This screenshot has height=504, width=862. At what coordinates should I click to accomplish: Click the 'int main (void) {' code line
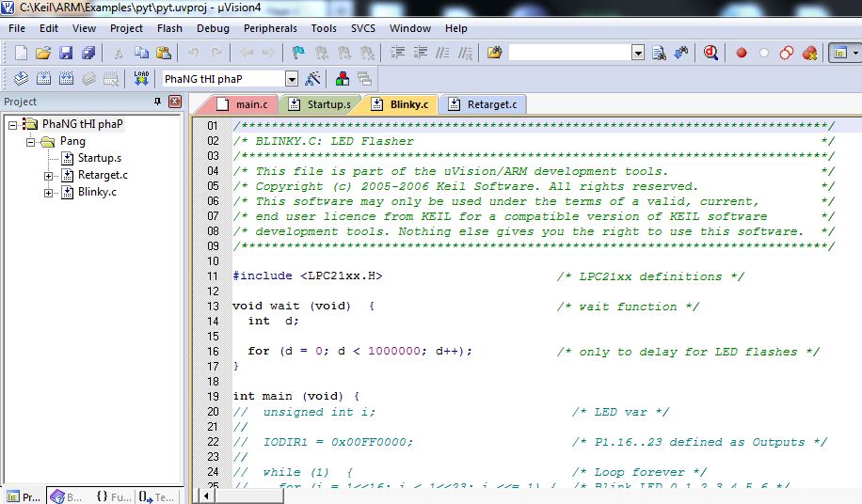tap(296, 396)
